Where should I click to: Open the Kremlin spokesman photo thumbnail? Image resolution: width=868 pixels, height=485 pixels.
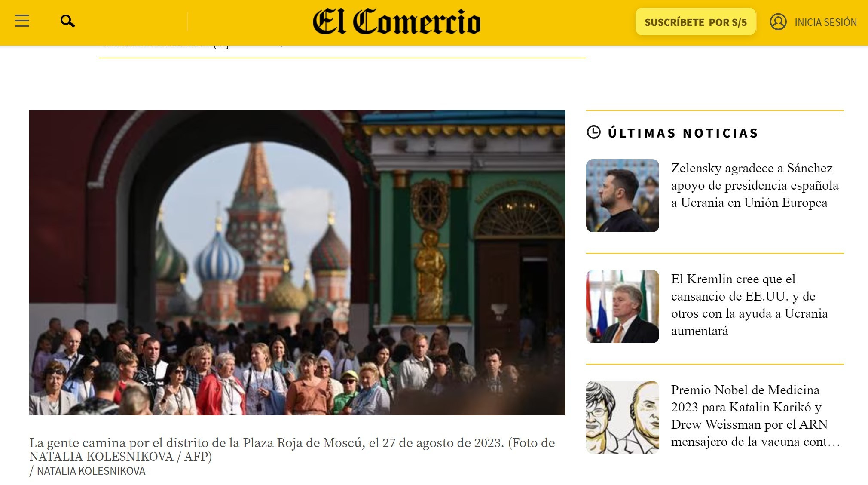622,307
